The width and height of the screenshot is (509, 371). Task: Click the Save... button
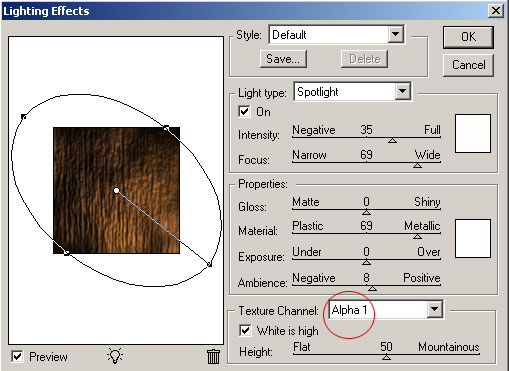(283, 59)
